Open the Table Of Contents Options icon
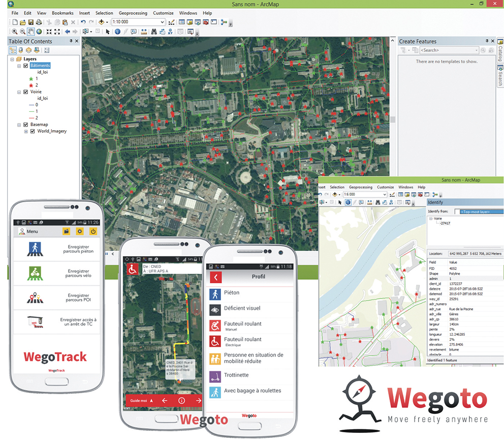Viewport: 504px width, 447px height. [47, 50]
